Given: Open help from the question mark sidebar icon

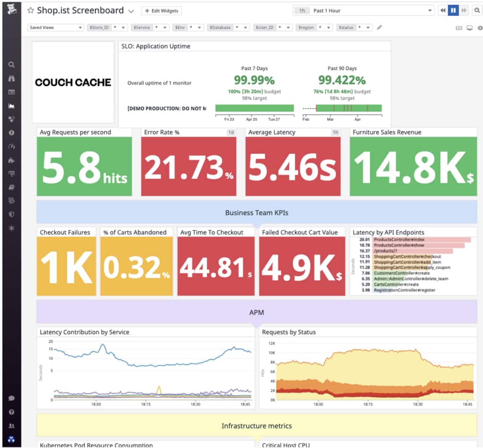Looking at the screenshot, I should point(11,412).
